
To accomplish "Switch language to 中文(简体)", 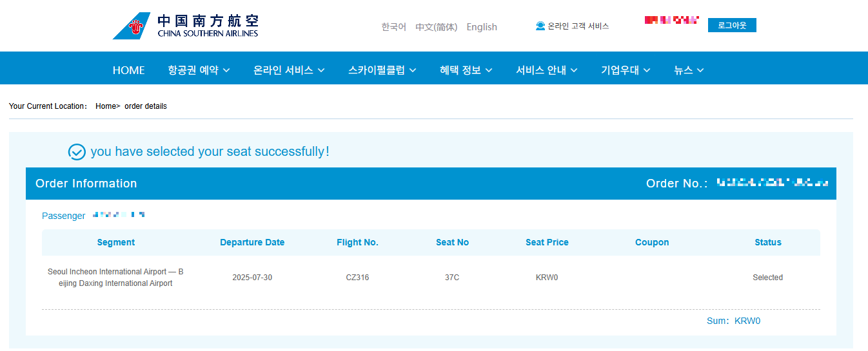I will coord(436,27).
